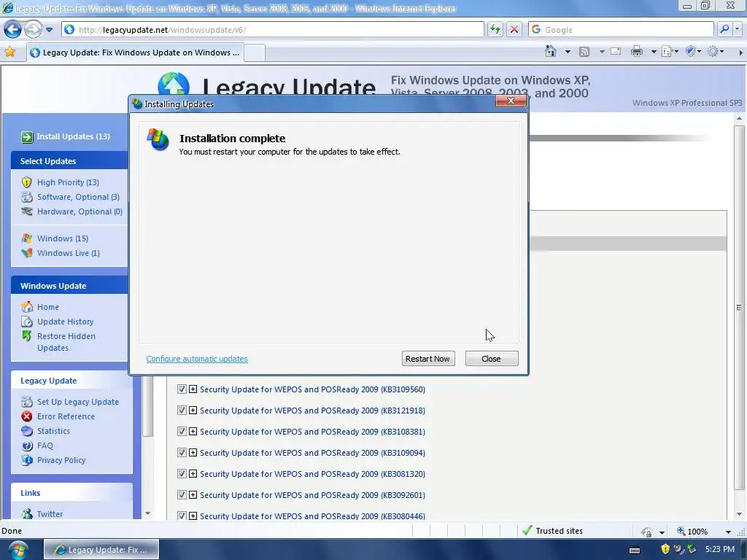Uncheck KB3108381 update checkbox
The image size is (747, 560).
point(182,432)
